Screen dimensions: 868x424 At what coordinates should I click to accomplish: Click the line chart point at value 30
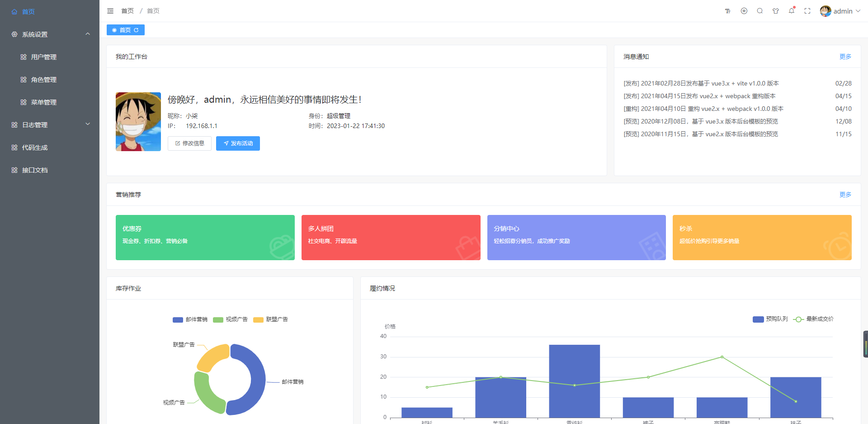pos(722,357)
